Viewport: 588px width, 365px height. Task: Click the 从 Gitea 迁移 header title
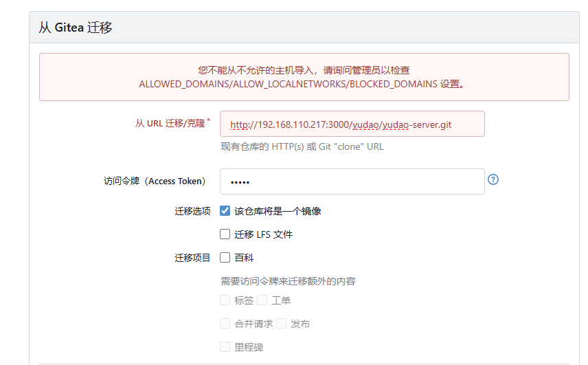tap(76, 27)
